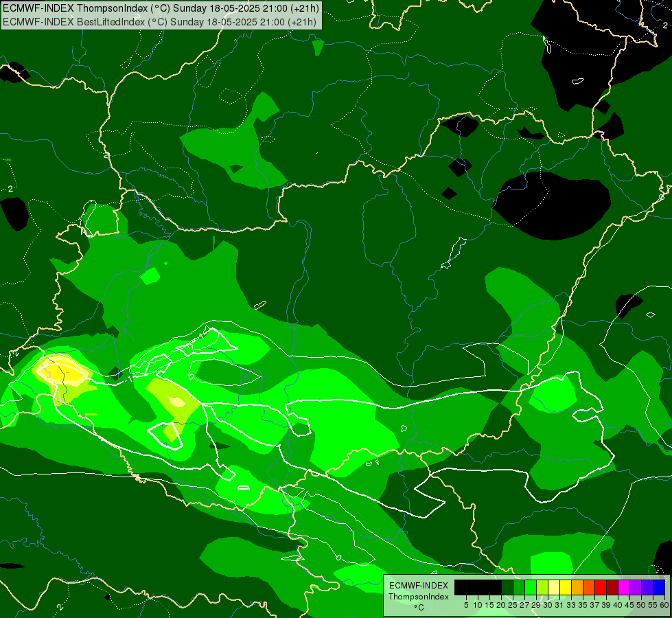The height and width of the screenshot is (618, 672).
Task: Click the medium green 25–27 legend swatch
Action: click(519, 587)
